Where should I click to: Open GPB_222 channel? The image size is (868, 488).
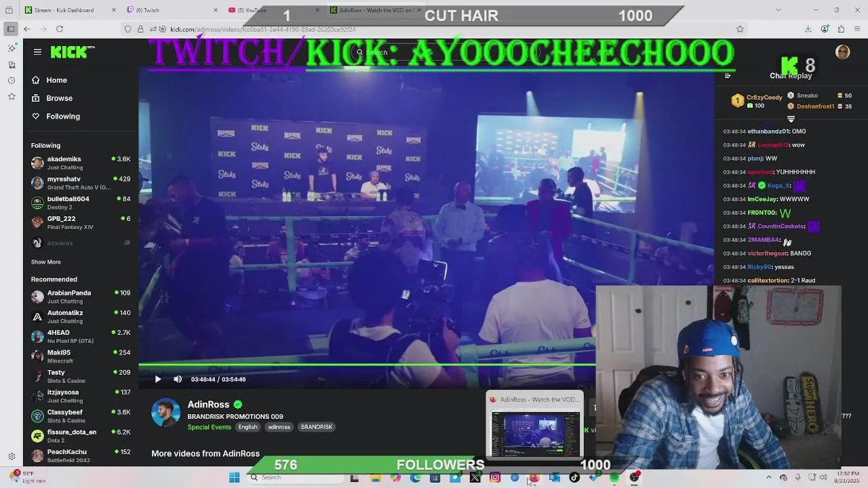pos(81,222)
